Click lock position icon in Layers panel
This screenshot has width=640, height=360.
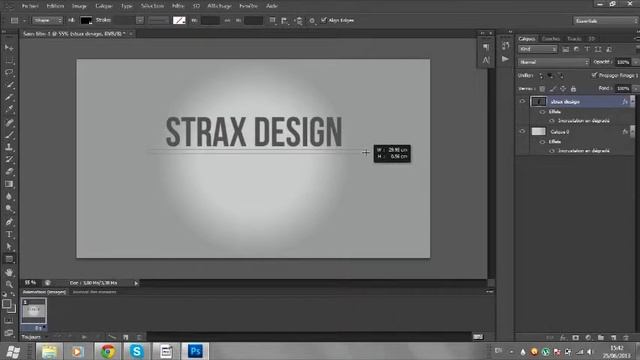click(563, 89)
